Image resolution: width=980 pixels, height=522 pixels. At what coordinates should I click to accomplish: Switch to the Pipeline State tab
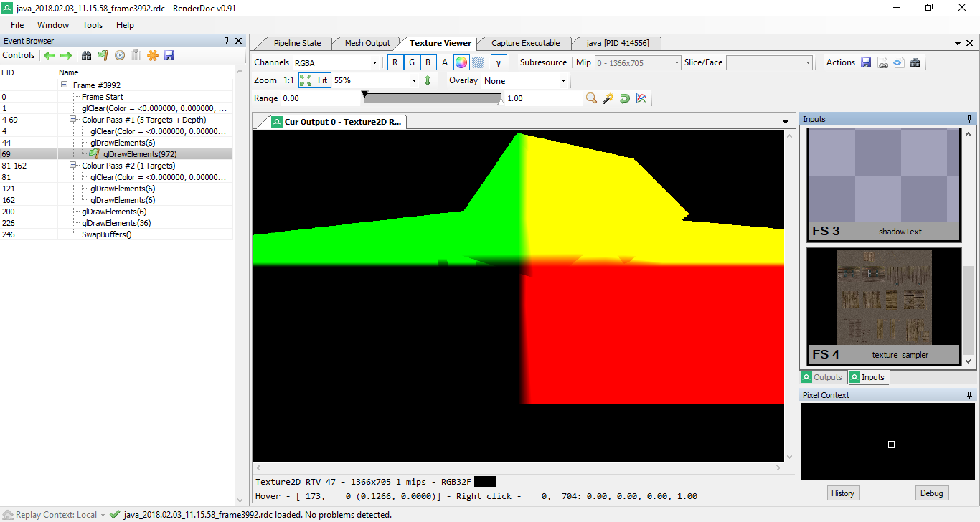pos(297,43)
